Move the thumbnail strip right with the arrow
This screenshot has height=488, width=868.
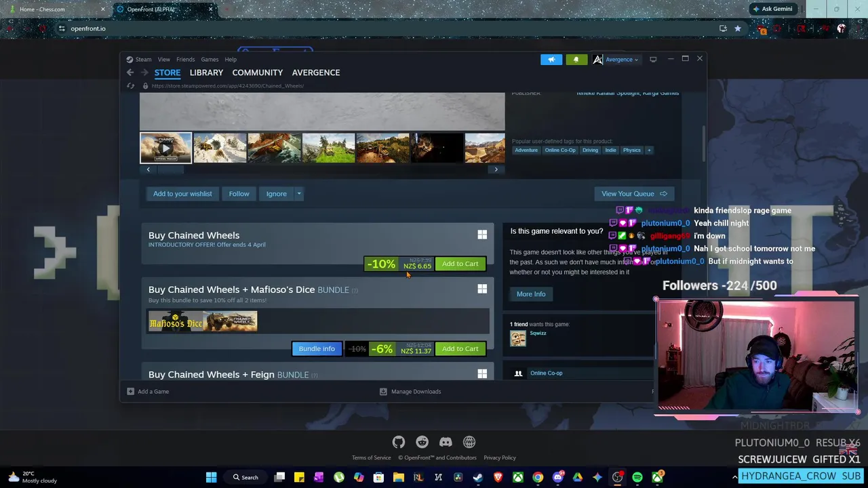(x=496, y=169)
